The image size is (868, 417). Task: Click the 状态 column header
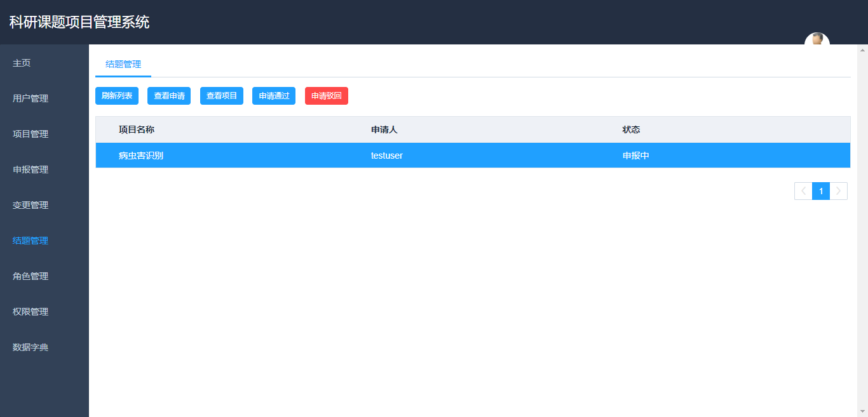[x=631, y=129]
